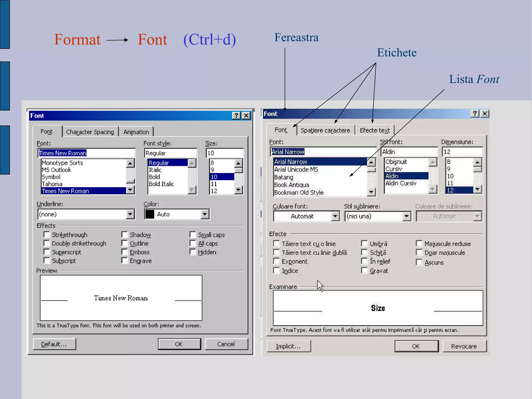The width and height of the screenshot is (532, 399).
Task: Check the Outline option
Action: click(x=124, y=243)
